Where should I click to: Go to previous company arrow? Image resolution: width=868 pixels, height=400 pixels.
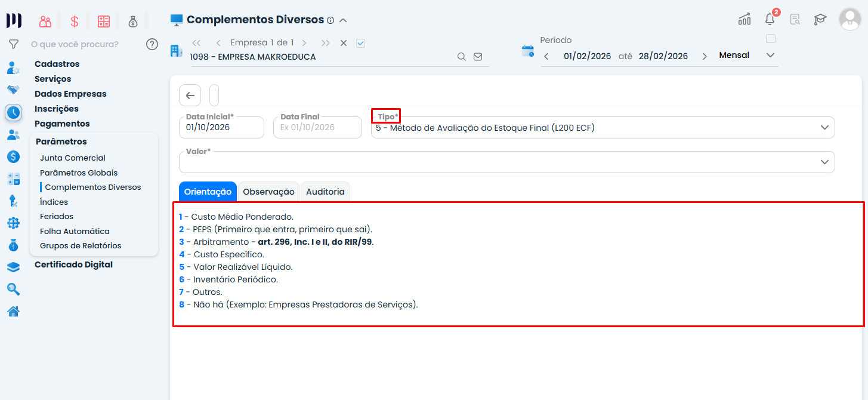(218, 43)
